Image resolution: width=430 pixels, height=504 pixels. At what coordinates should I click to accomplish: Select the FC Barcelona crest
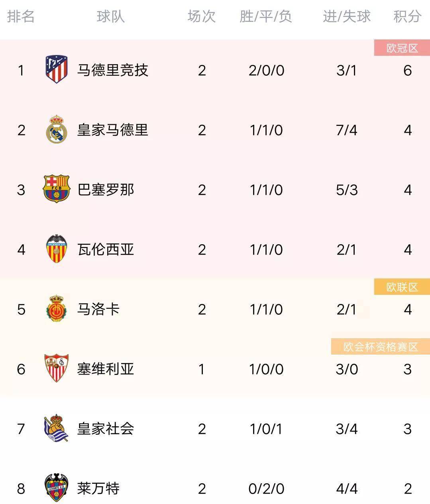56,189
